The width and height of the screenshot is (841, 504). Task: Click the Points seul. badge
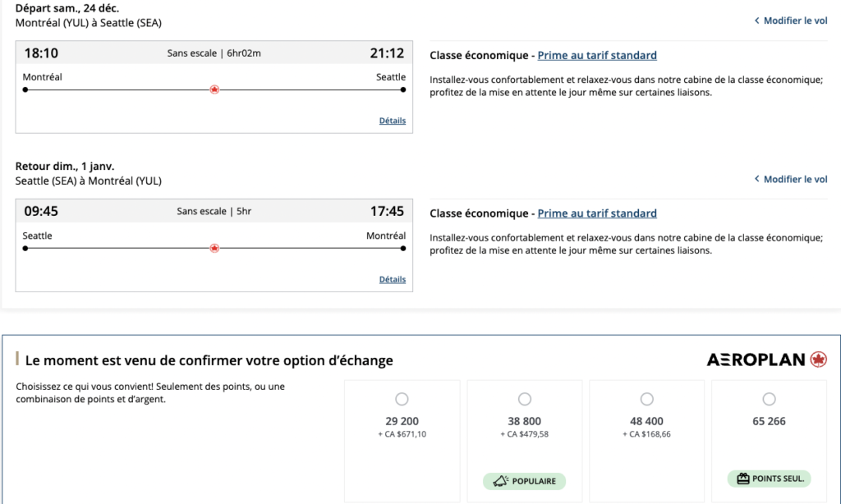[x=769, y=479]
